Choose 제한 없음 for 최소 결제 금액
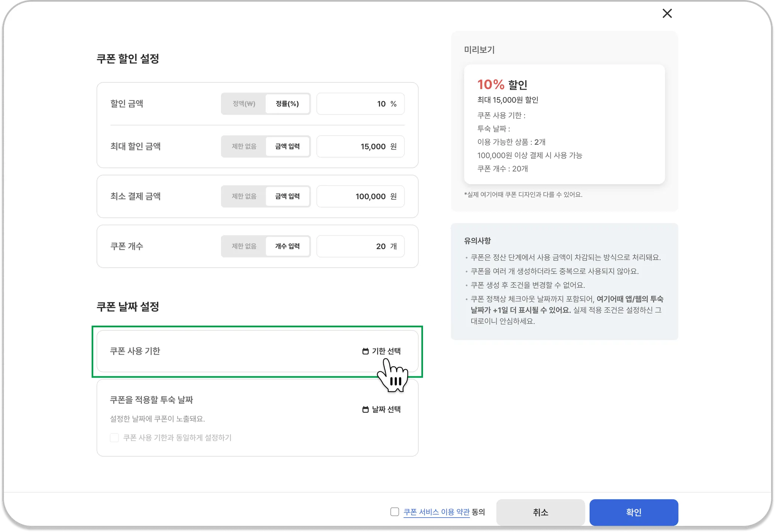This screenshot has height=532, width=775. coord(244,197)
